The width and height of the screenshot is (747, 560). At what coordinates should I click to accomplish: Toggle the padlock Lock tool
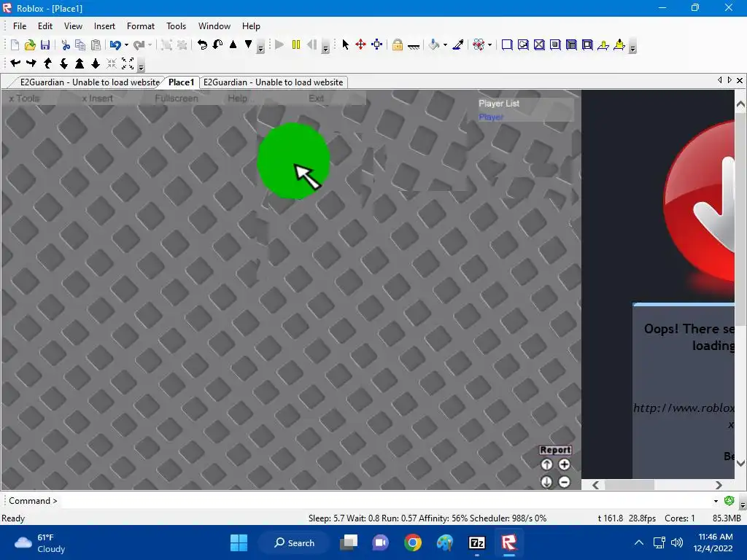click(398, 44)
